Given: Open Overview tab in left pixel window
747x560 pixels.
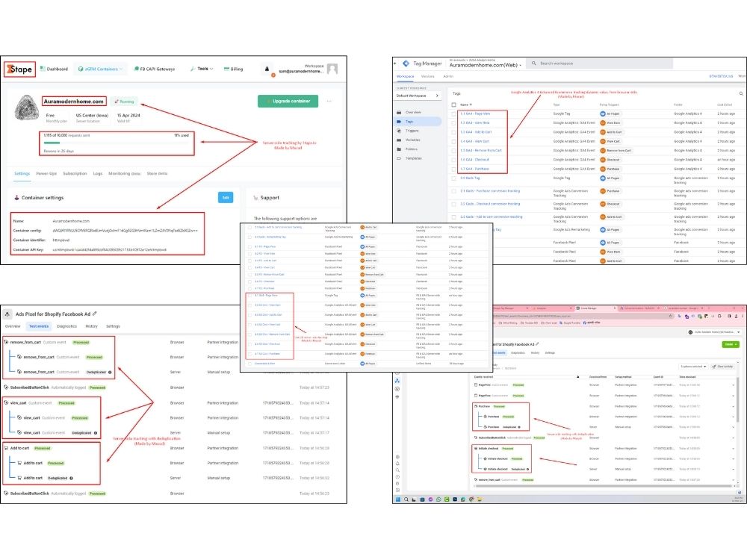Looking at the screenshot, I should 13,326.
